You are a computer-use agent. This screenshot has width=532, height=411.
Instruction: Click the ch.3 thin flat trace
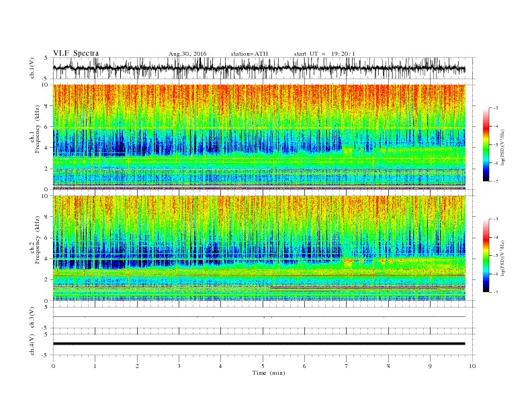coord(259,317)
